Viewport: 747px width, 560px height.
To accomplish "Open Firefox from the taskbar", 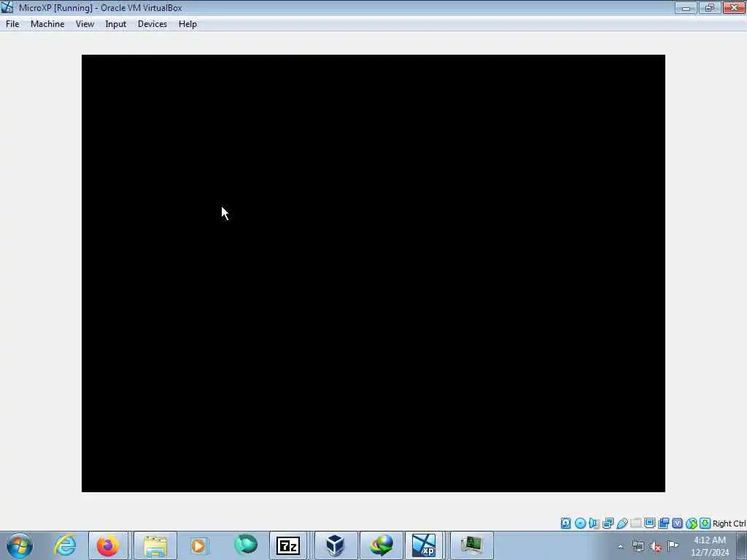I will (x=108, y=545).
